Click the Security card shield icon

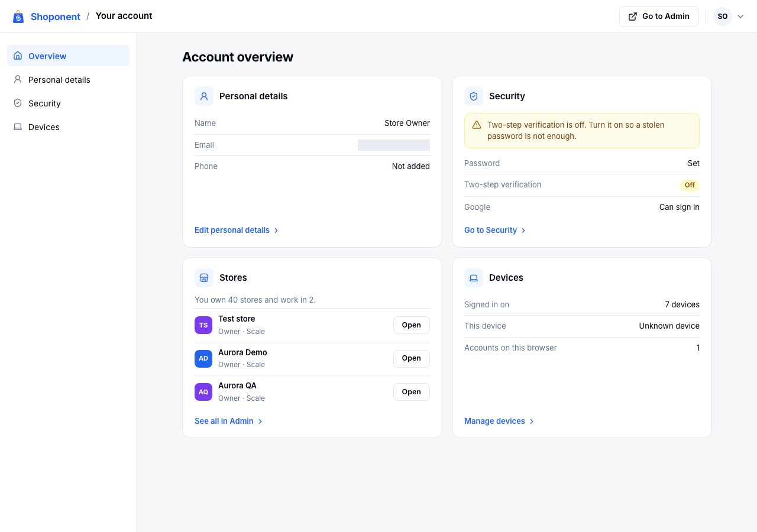(x=474, y=96)
